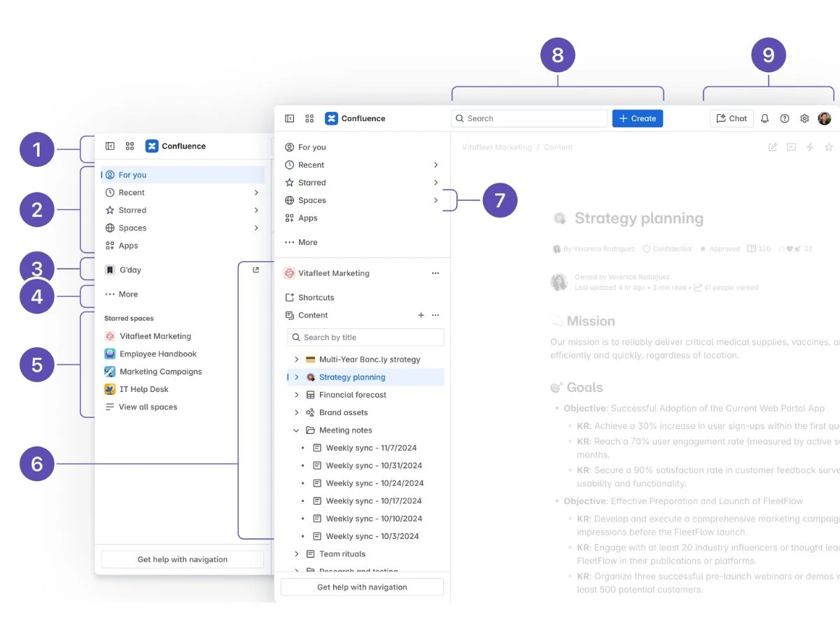Viewport: 840px width, 630px height.
Task: Open app switcher in back left panel
Action: pyautogui.click(x=129, y=146)
